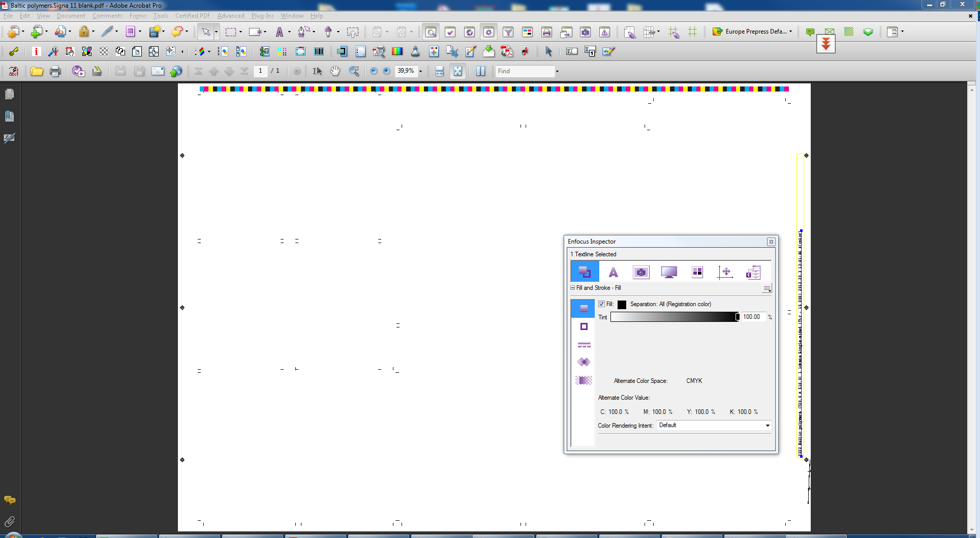The width and height of the screenshot is (980, 538).
Task: Click the barcode icon in toolbar
Action: [319, 51]
